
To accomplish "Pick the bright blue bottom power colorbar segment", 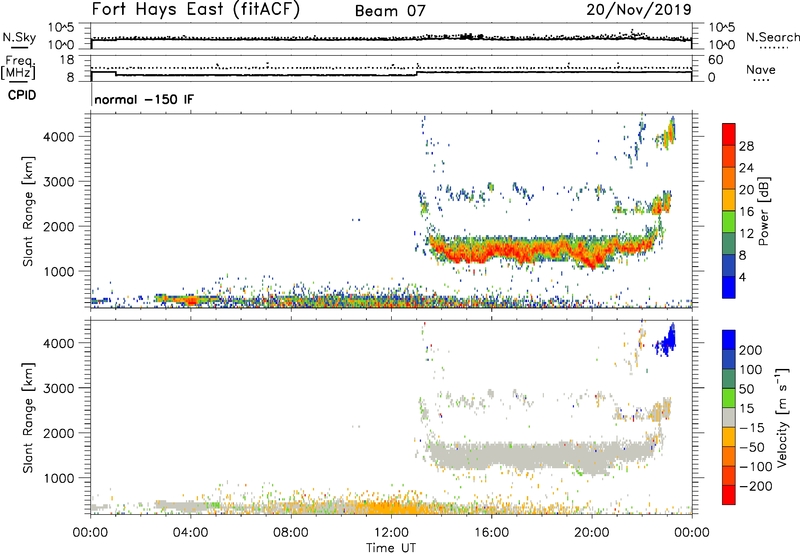I will point(729,287).
